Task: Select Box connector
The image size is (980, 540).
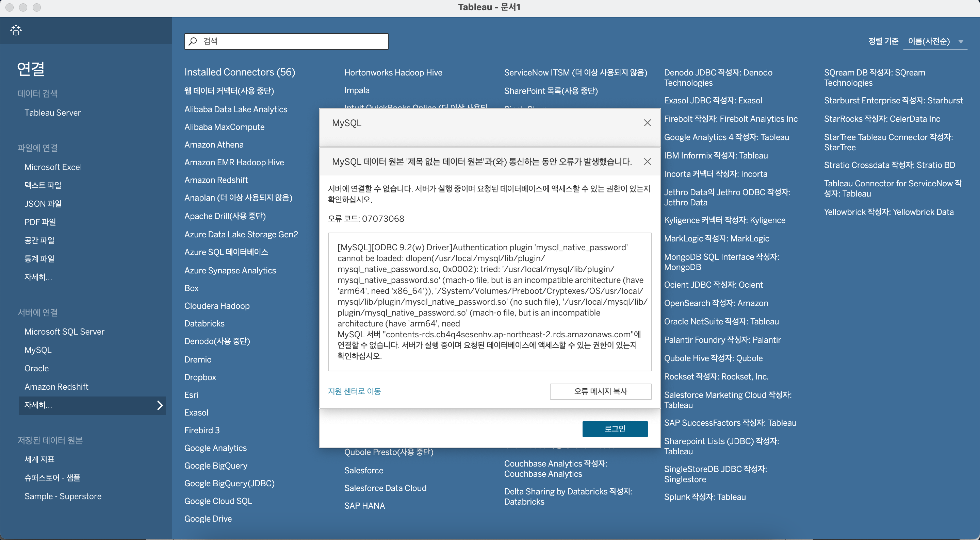Action: [191, 288]
